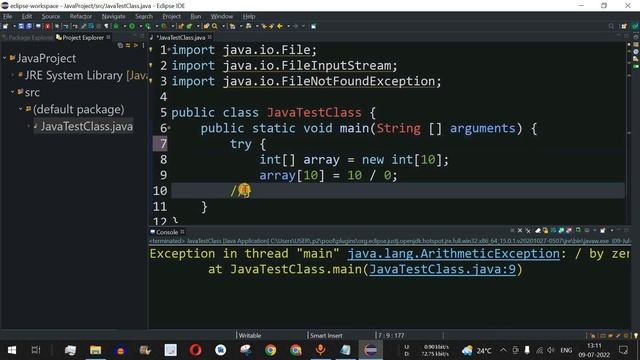Image resolution: width=640 pixels, height=360 pixels.
Task: Click the Scroll Lock console icon
Action: (x=545, y=231)
